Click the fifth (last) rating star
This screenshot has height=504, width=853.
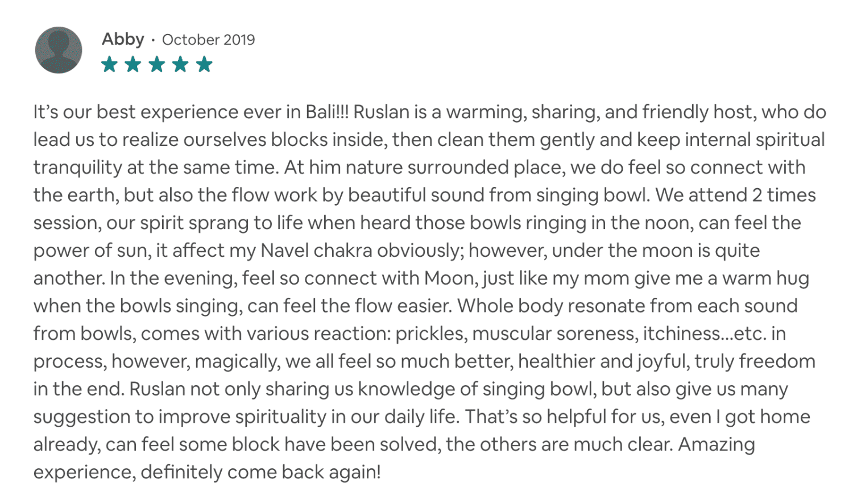[x=204, y=65]
